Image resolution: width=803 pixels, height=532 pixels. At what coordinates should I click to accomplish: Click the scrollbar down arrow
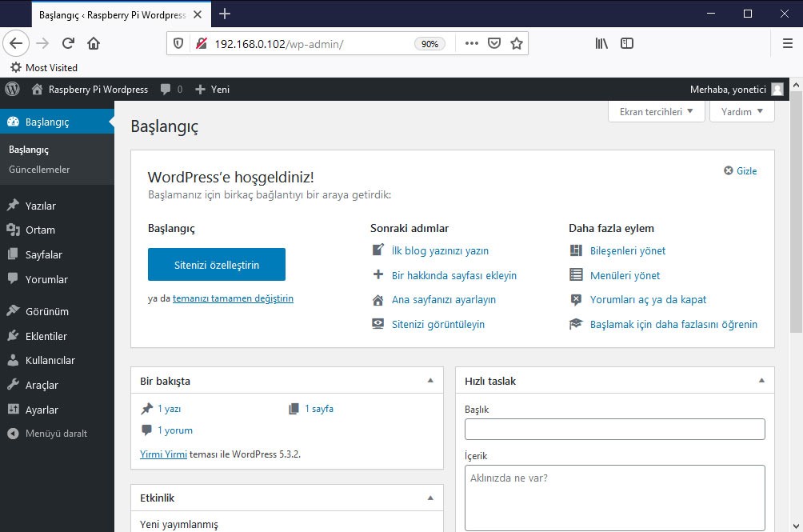tap(796, 526)
